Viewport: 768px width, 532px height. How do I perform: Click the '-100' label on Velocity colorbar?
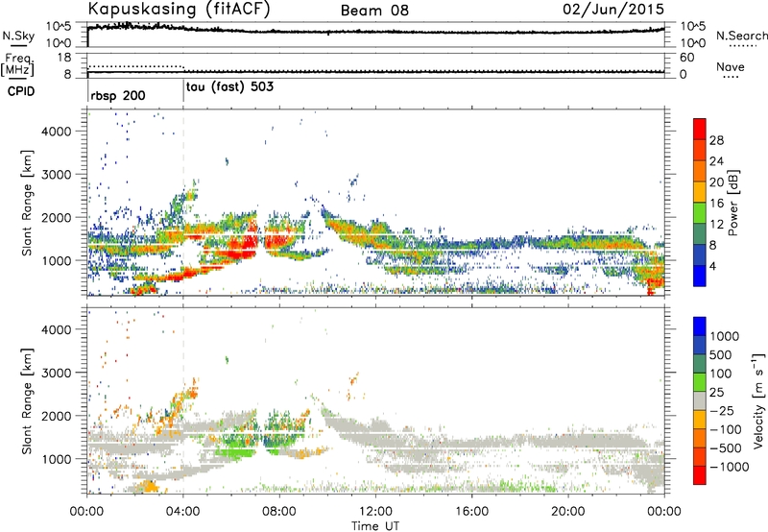(726, 429)
